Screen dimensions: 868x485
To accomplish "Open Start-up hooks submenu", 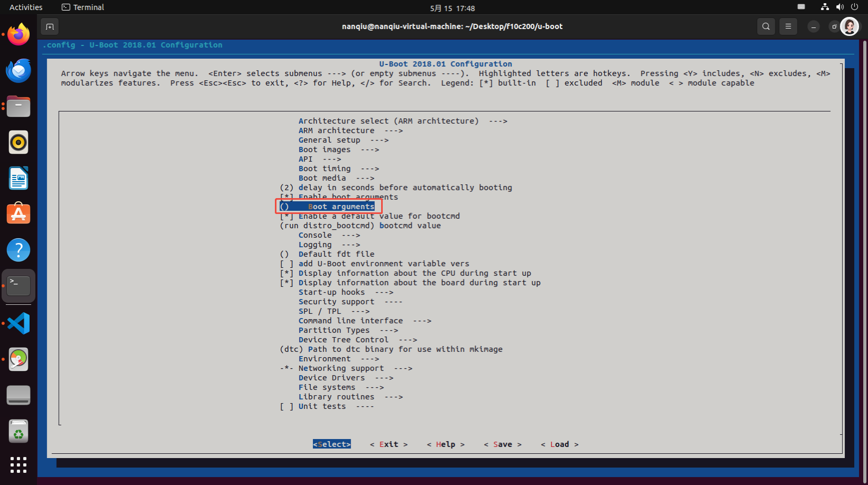I will click(x=346, y=292).
